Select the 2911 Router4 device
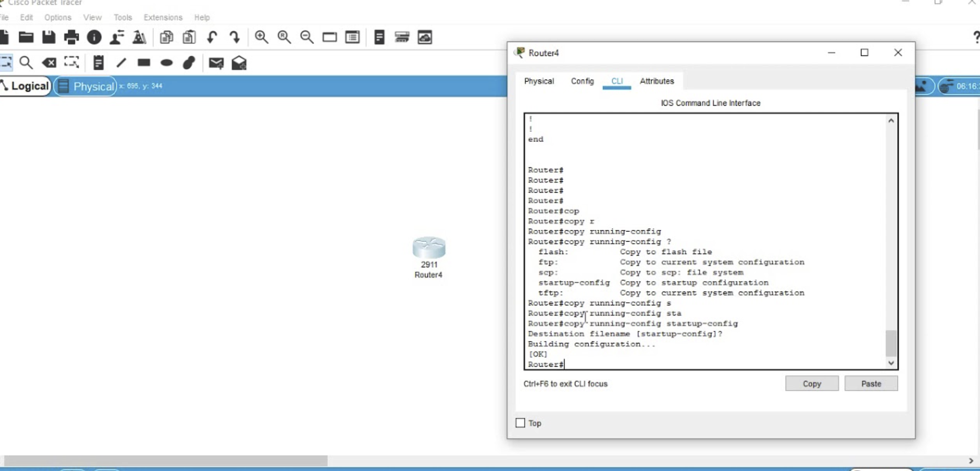980x471 pixels. [x=429, y=248]
